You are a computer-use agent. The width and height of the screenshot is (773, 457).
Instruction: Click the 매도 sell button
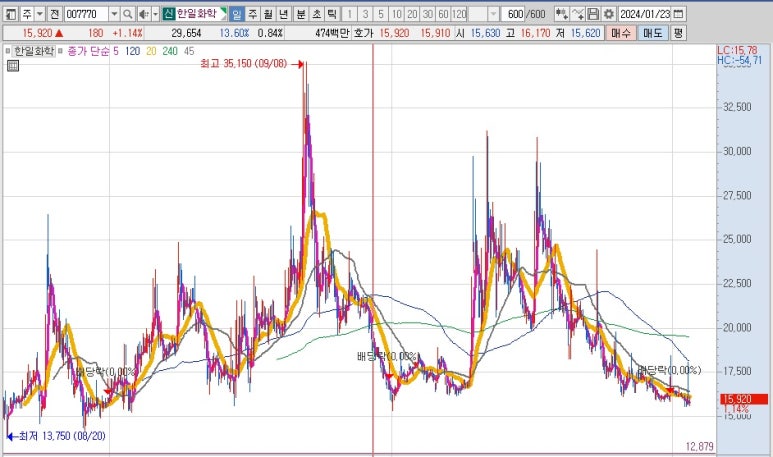[653, 33]
